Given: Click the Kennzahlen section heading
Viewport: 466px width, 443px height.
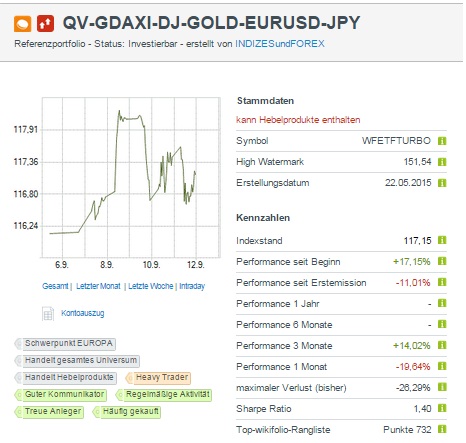Looking at the screenshot, I should (263, 218).
